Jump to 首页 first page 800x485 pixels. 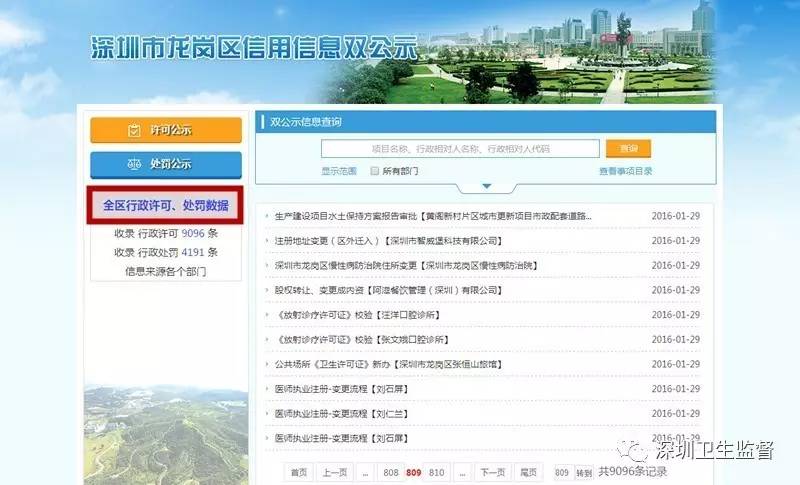[x=299, y=472]
